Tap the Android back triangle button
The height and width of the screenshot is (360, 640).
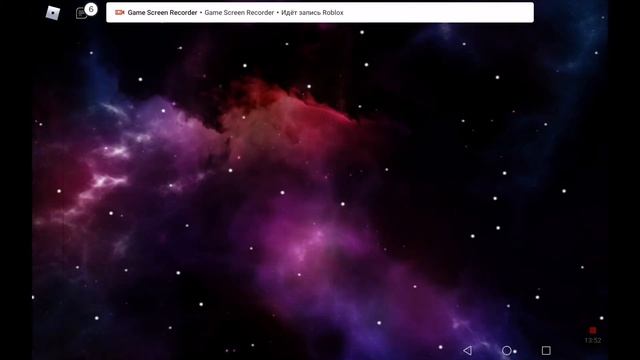(x=468, y=350)
